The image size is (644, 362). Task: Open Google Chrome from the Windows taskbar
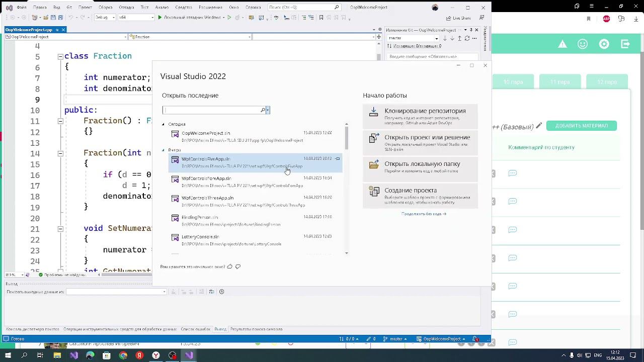point(123,355)
